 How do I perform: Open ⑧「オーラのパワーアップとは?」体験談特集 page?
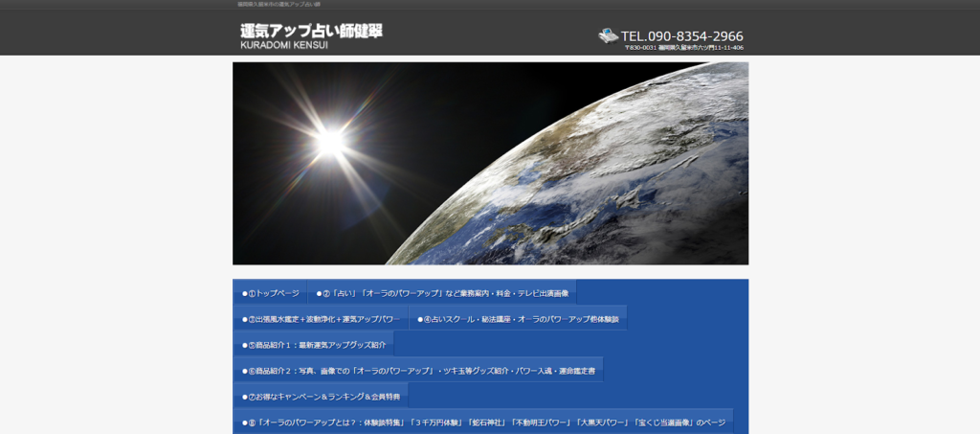pos(485,423)
